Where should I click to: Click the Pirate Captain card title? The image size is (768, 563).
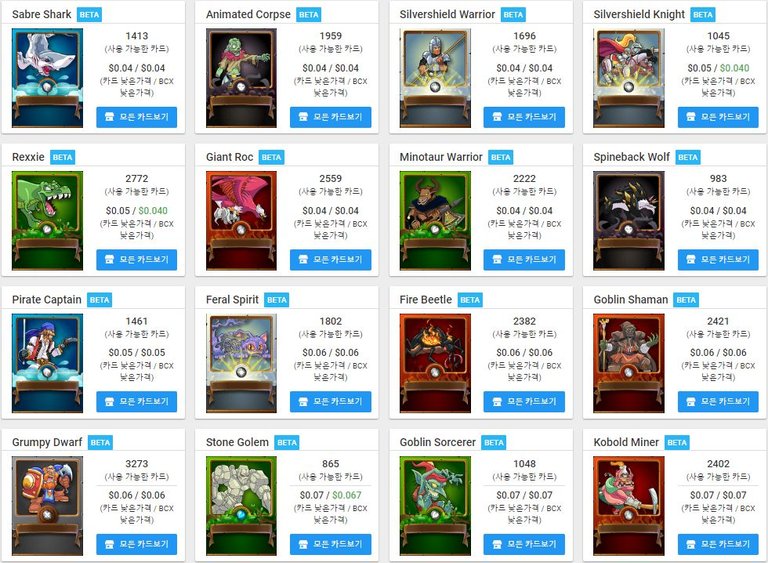[x=47, y=299]
